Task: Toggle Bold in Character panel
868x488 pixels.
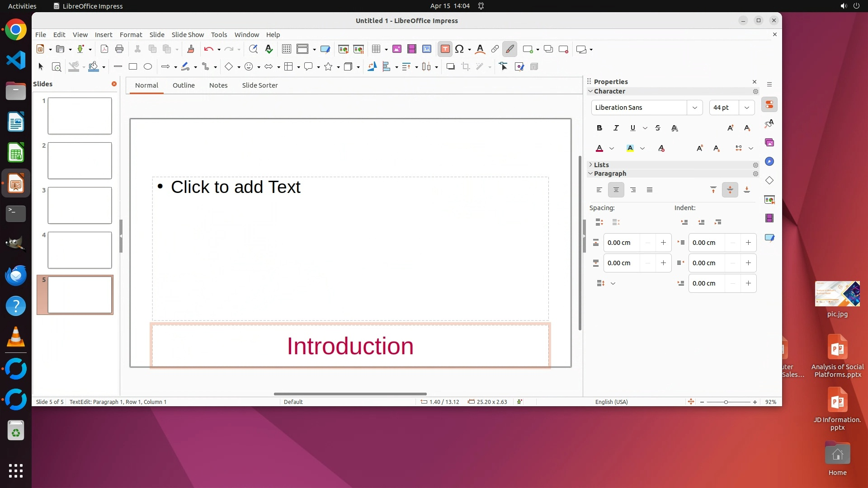Action: (599, 128)
